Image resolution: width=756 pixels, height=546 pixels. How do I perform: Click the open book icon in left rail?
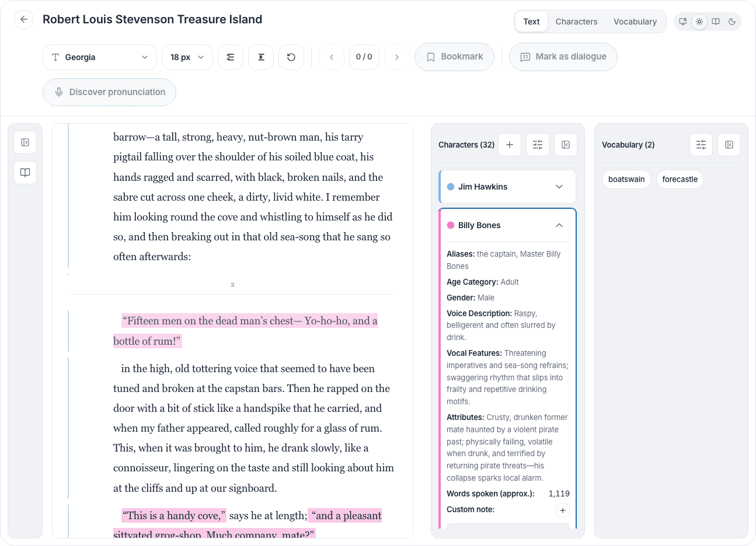pyautogui.click(x=25, y=173)
